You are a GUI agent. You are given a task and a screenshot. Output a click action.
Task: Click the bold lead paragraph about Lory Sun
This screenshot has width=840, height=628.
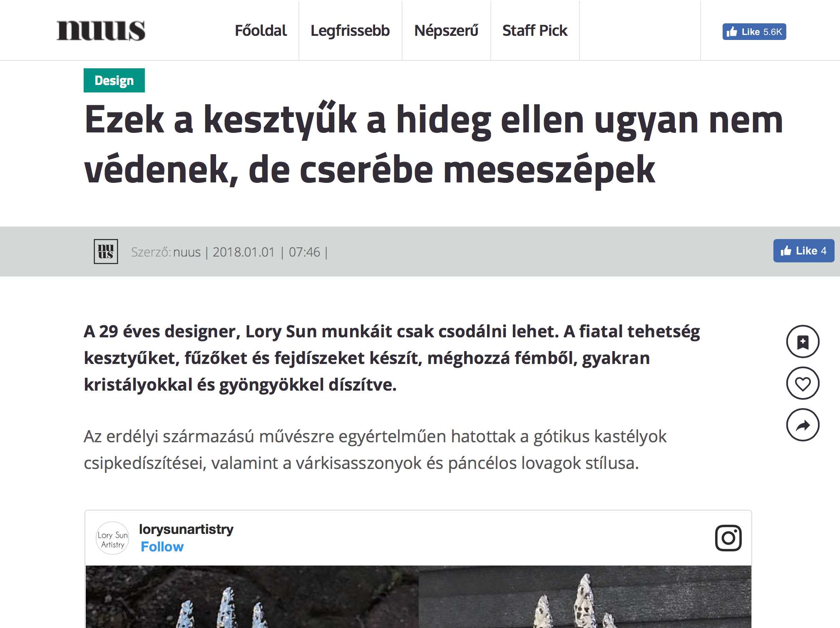pyautogui.click(x=392, y=358)
